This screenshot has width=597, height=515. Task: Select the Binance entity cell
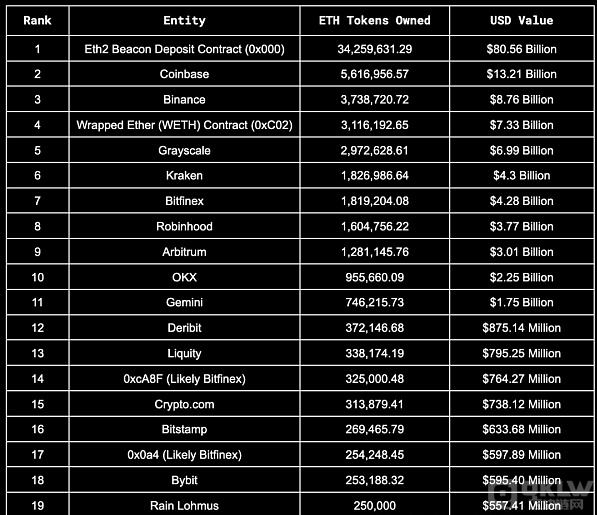184,99
